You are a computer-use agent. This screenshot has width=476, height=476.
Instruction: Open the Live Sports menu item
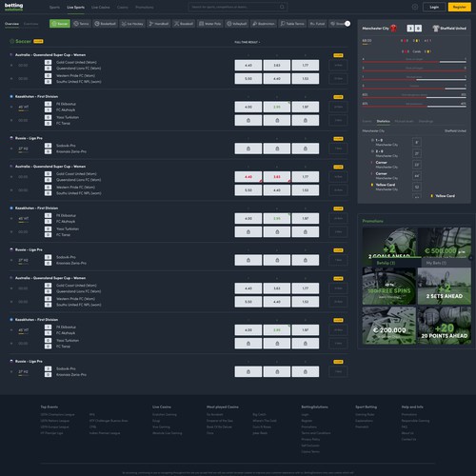(75, 7)
